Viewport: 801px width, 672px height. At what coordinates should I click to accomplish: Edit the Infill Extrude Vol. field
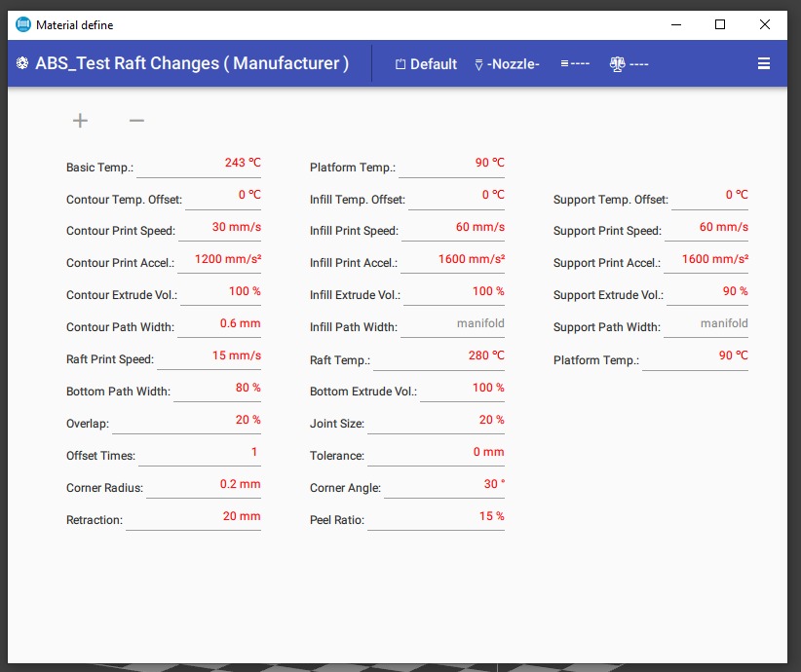tap(454, 292)
